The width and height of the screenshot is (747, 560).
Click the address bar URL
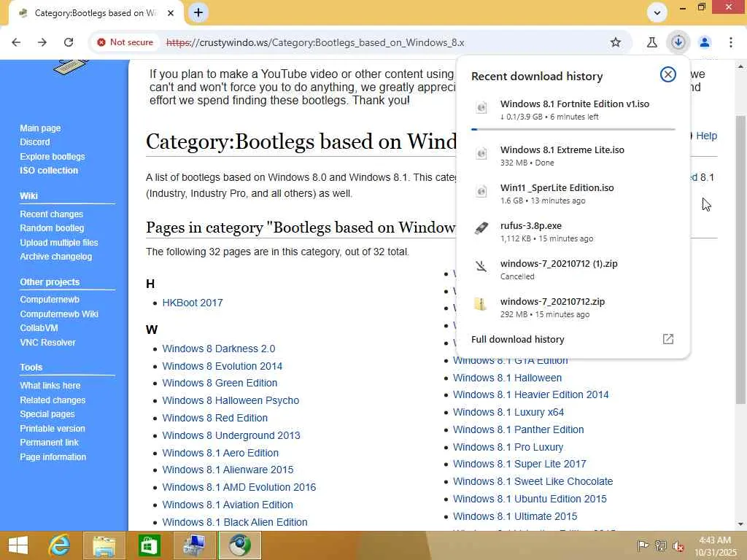point(315,42)
